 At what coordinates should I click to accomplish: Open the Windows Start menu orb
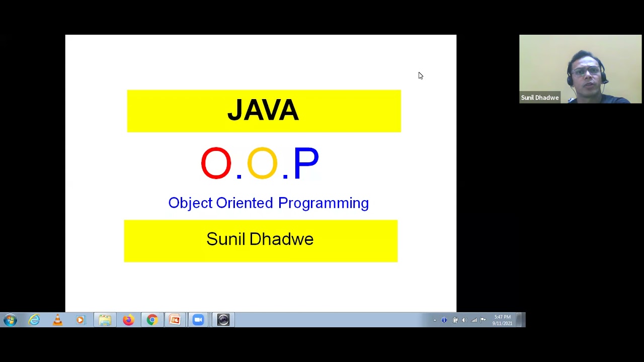click(x=10, y=320)
